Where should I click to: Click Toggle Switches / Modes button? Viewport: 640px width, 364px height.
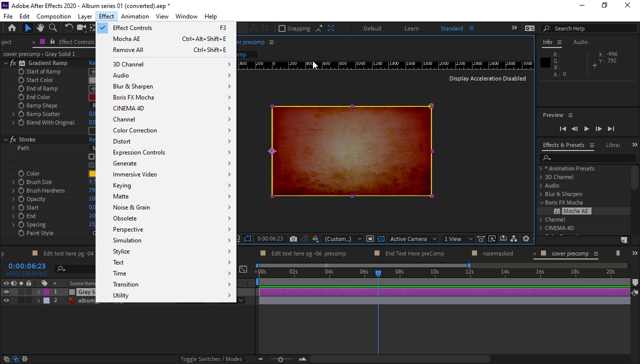(x=211, y=359)
